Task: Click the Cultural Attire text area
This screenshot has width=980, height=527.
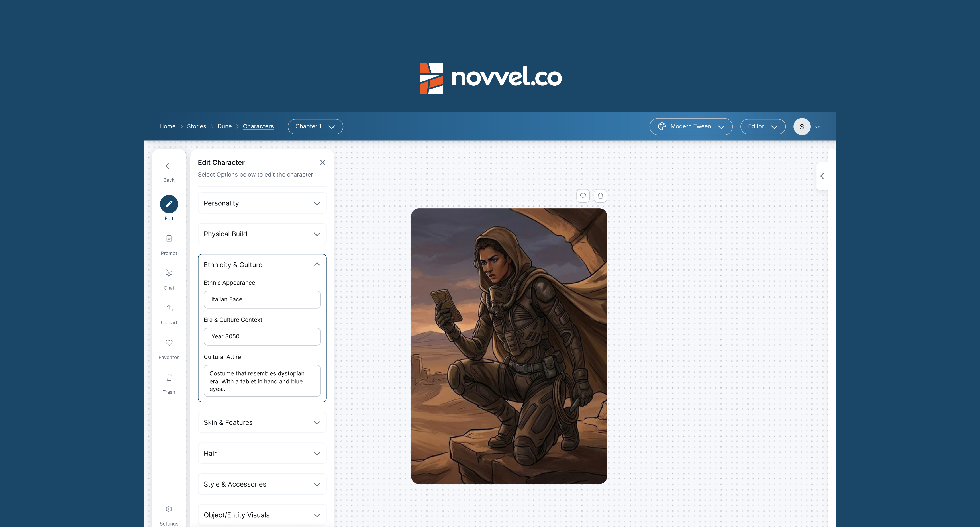Action: click(262, 381)
